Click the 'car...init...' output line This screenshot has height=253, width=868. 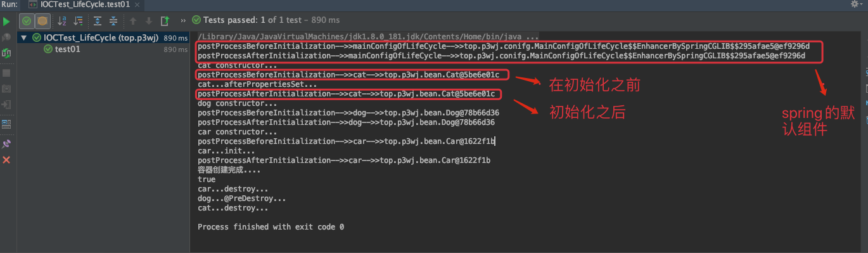[x=226, y=151]
